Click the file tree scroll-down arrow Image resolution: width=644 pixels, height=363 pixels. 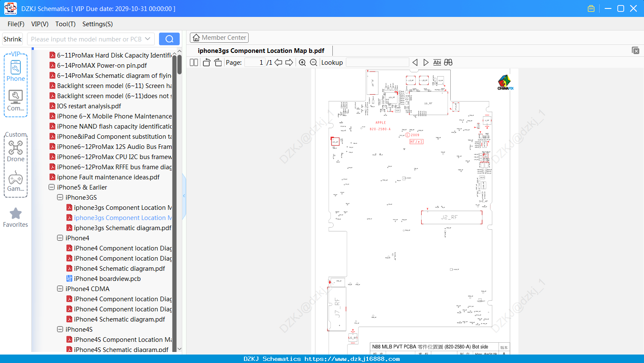point(179,349)
